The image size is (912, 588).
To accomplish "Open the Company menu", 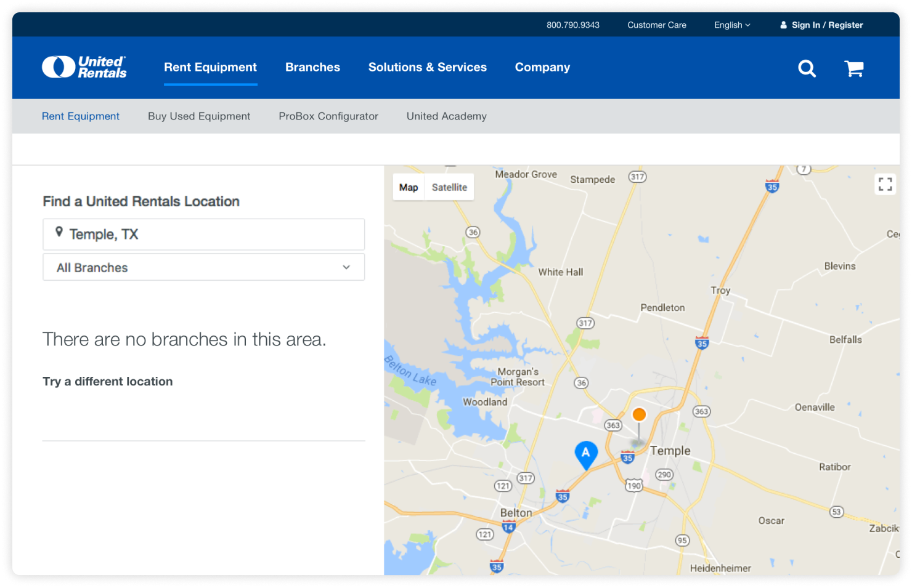I will tap(542, 67).
